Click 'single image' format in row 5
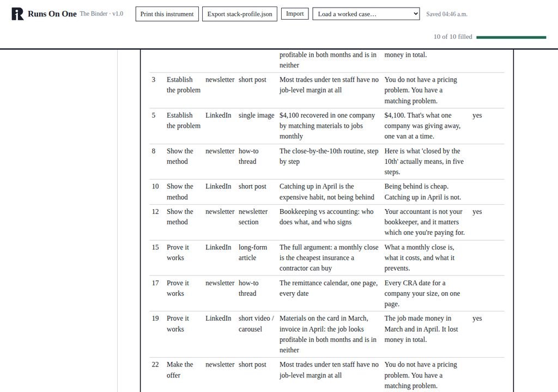The height and width of the screenshot is (392, 558). pos(256,115)
